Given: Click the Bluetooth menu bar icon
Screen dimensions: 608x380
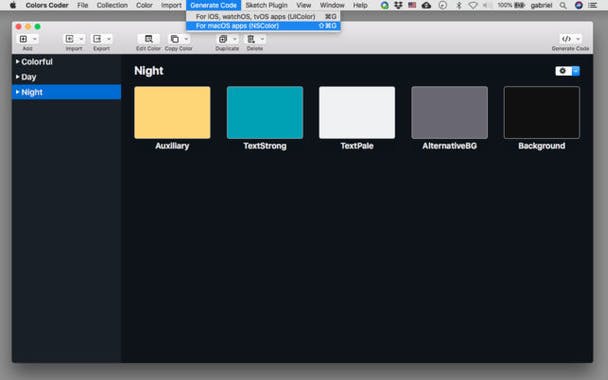Looking at the screenshot, I should [x=459, y=5].
